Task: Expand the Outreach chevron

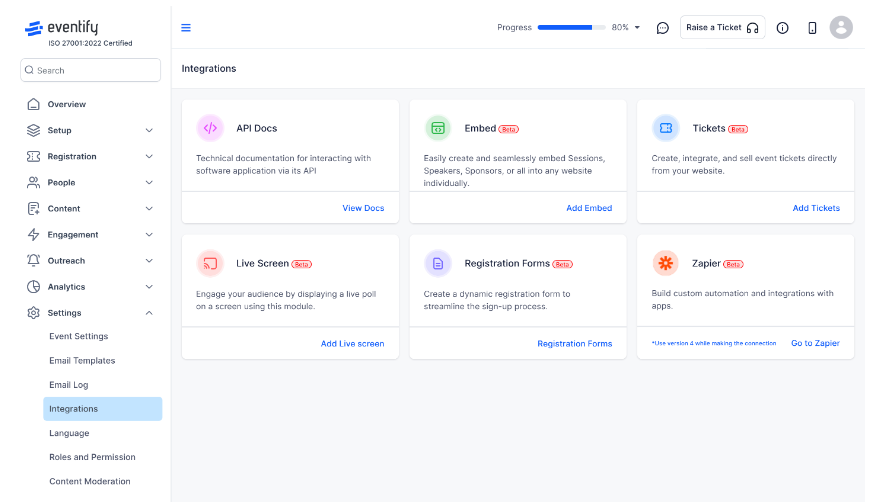Action: [x=149, y=260]
